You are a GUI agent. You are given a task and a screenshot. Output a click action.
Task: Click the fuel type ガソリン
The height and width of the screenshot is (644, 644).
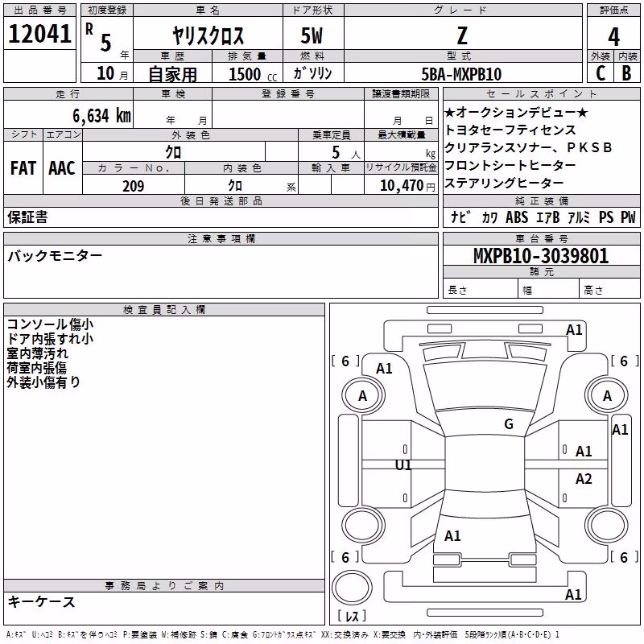[x=313, y=73]
